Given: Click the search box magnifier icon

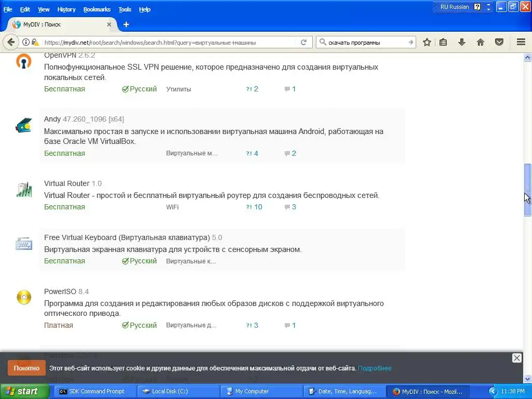Looking at the screenshot, I should (323, 42).
